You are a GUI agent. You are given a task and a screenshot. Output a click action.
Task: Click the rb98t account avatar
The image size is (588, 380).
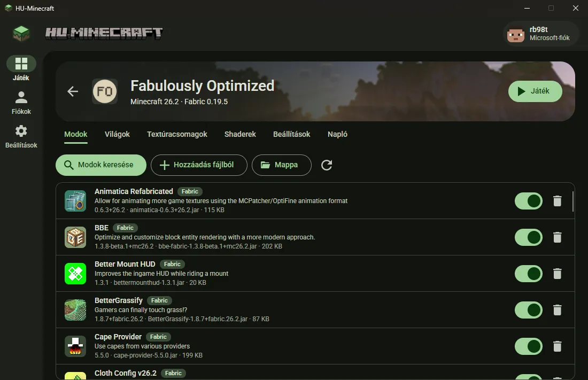[516, 34]
